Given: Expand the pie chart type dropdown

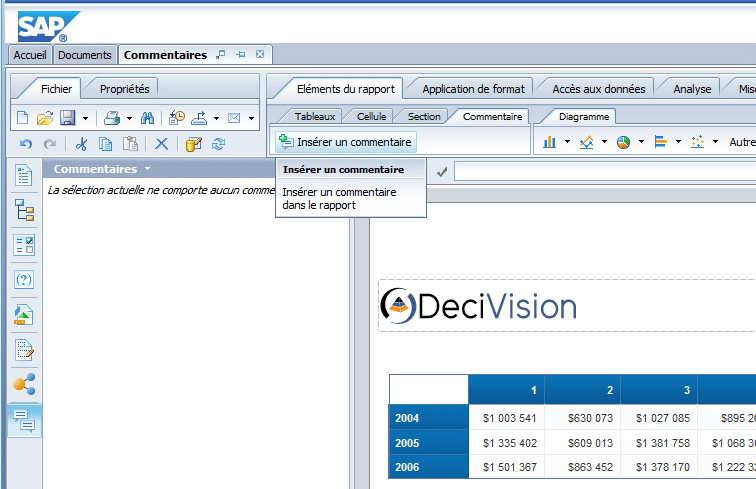Looking at the screenshot, I should coord(641,142).
